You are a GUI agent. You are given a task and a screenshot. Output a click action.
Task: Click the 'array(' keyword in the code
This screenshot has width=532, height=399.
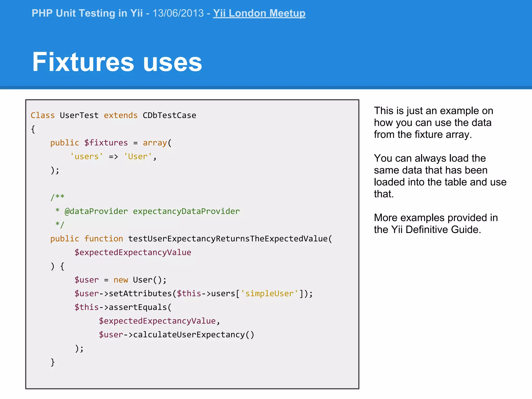(x=157, y=143)
